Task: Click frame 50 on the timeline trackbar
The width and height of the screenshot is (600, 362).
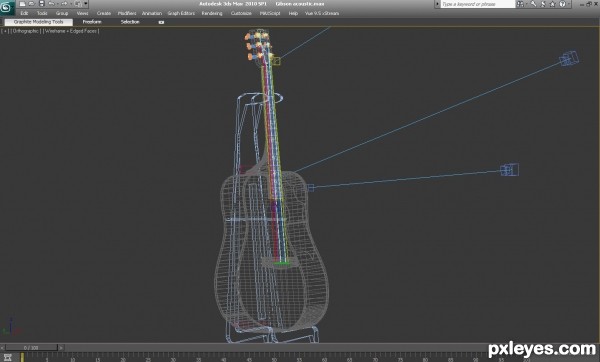Action: [x=274, y=358]
